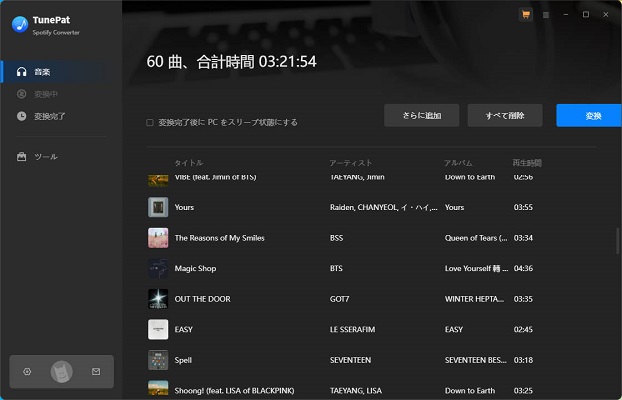Select the Yours album cover thumbnail

click(158, 207)
